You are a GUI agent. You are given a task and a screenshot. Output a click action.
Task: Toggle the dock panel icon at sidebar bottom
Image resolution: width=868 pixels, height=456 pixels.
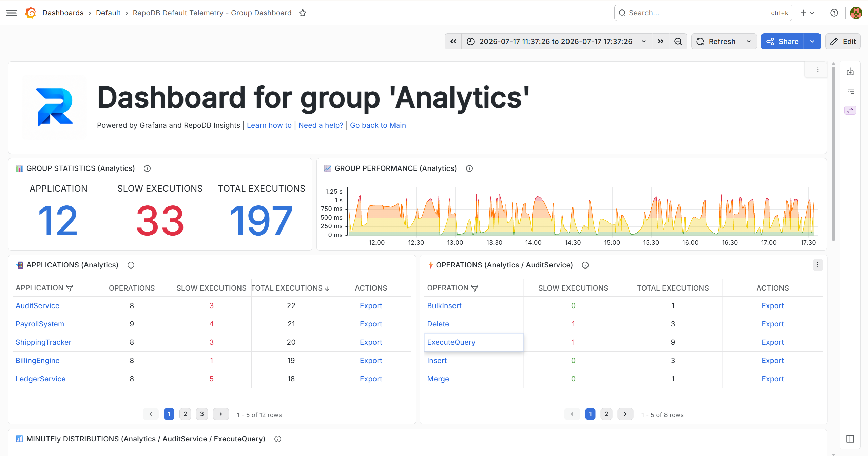(x=850, y=439)
